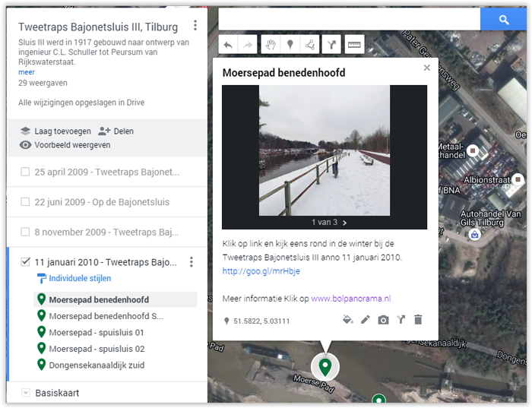
Task: Click Individuele stijlen paint roller icon
Action: coord(41,278)
